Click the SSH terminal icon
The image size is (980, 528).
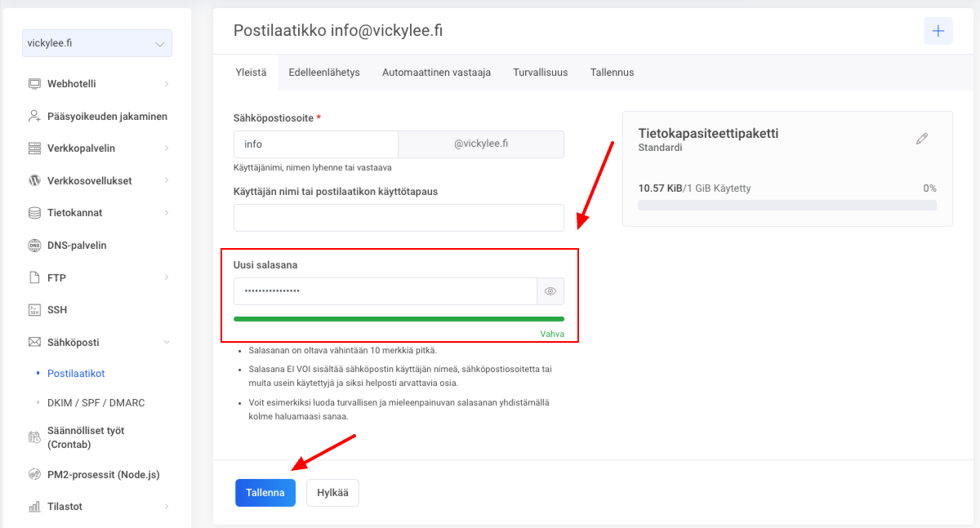34,310
